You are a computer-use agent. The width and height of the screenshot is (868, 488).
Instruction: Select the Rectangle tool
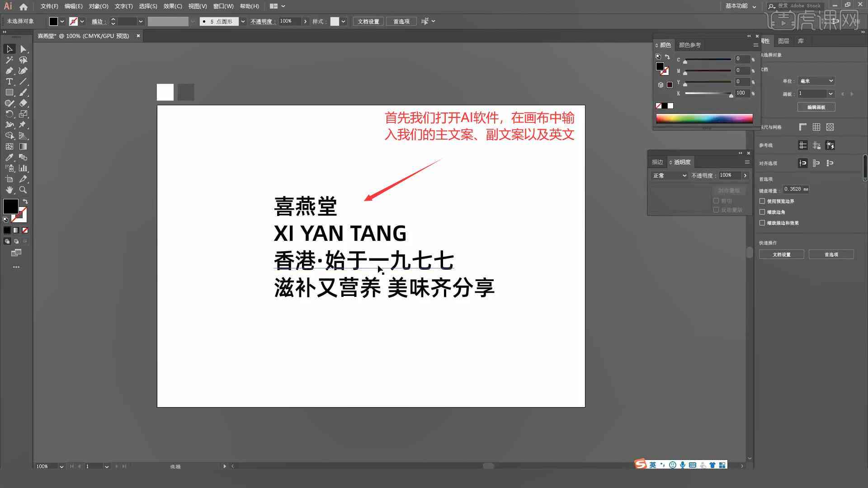(x=9, y=92)
